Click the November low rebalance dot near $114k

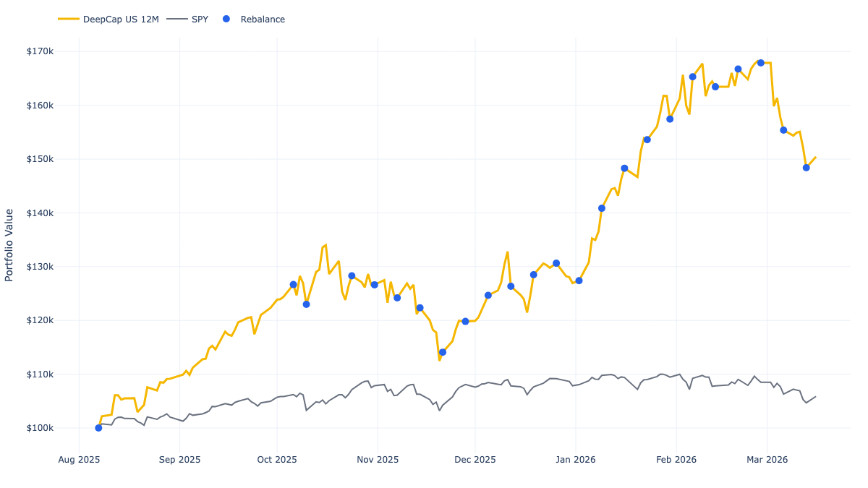click(443, 352)
